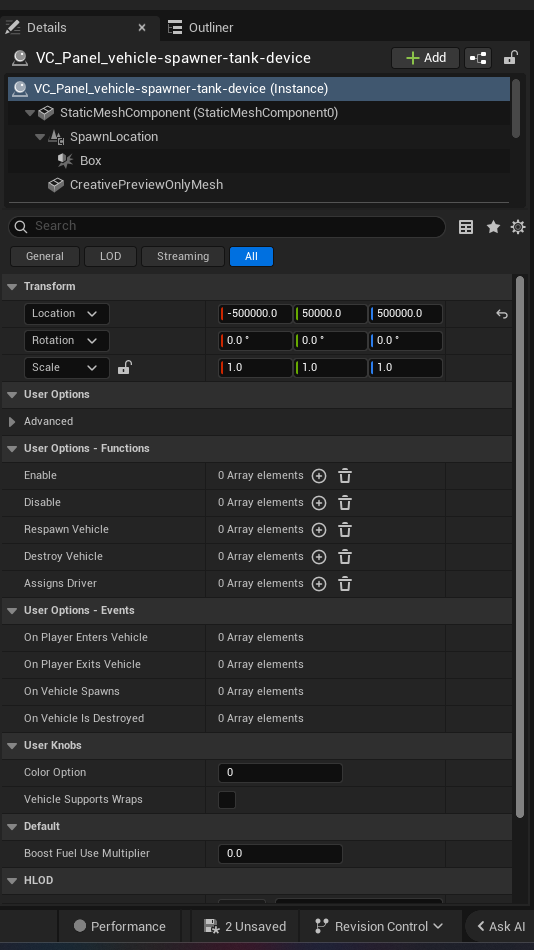Add an element to Enable array
Viewport: 534px width, 950px height.
(x=319, y=476)
